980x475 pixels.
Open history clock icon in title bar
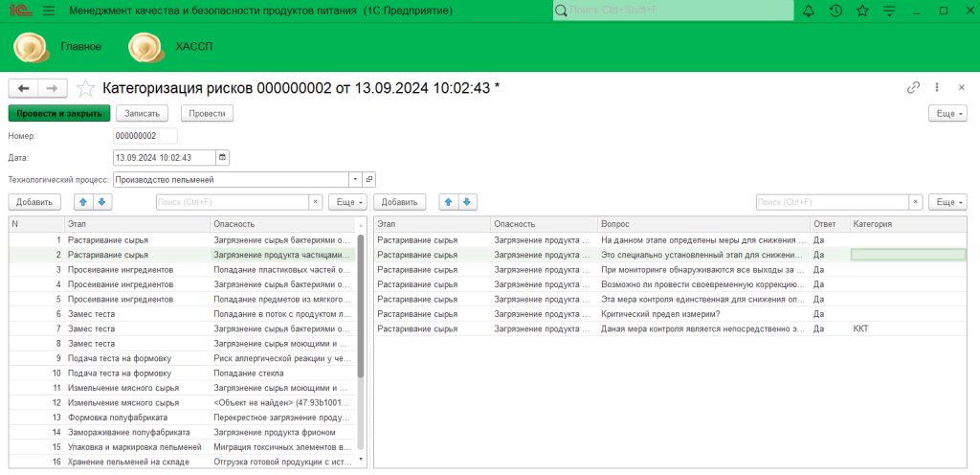click(x=835, y=11)
